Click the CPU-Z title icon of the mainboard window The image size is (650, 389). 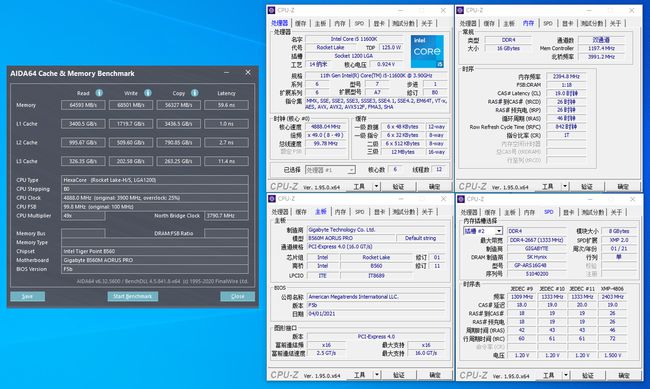(x=272, y=199)
